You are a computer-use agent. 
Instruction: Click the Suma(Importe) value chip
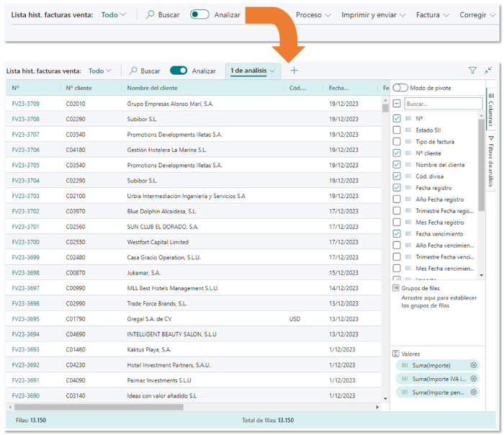pos(438,365)
